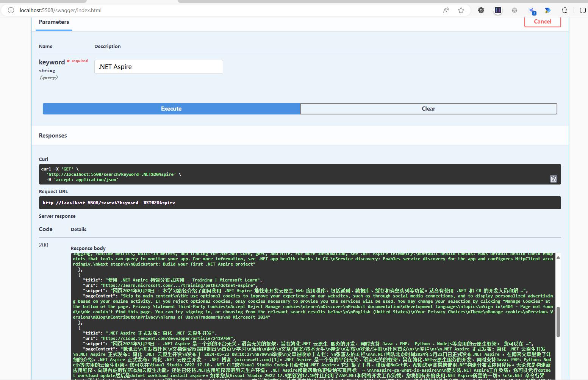Click the 'Name' column header

[46, 47]
